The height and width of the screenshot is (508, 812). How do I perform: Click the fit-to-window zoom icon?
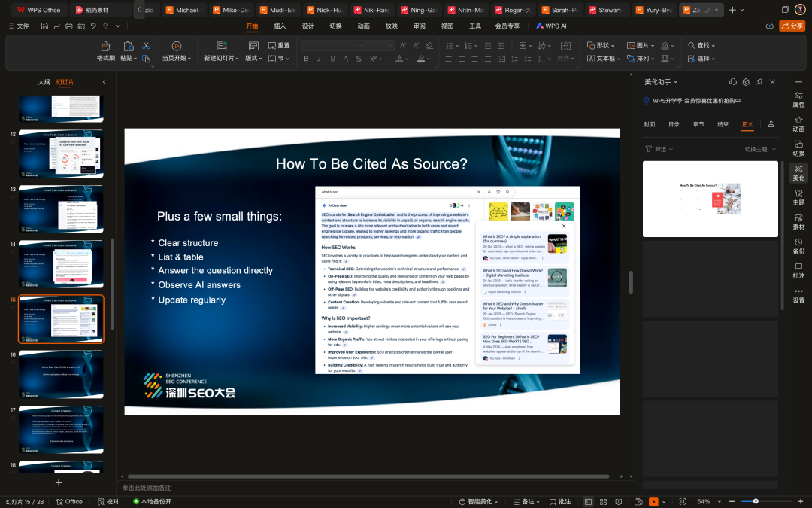point(683,501)
